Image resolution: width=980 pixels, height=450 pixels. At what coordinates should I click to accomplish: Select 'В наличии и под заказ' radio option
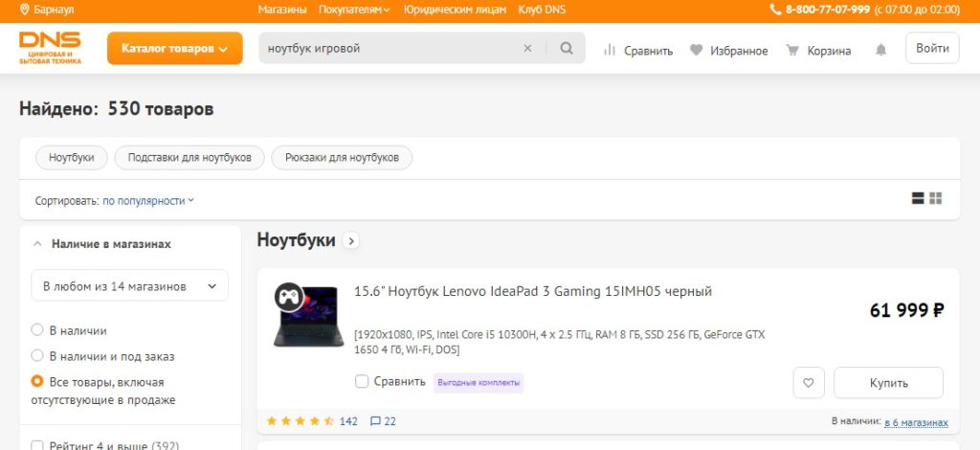click(x=37, y=356)
